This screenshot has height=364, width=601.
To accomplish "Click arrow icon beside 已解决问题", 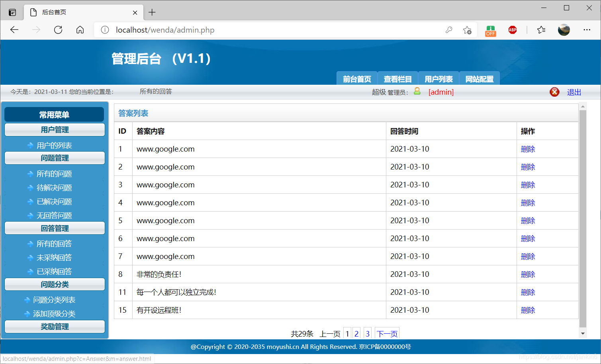I will pos(30,202).
